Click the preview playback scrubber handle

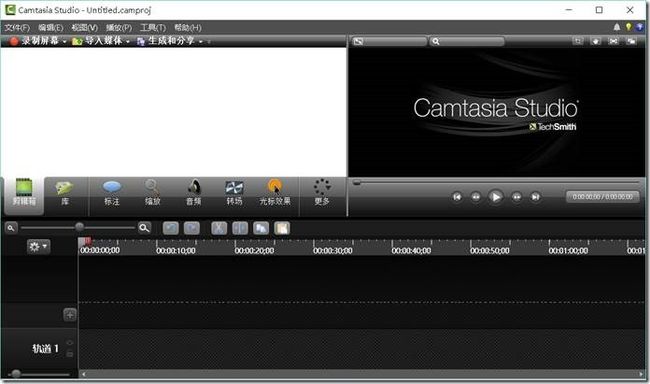click(x=357, y=182)
